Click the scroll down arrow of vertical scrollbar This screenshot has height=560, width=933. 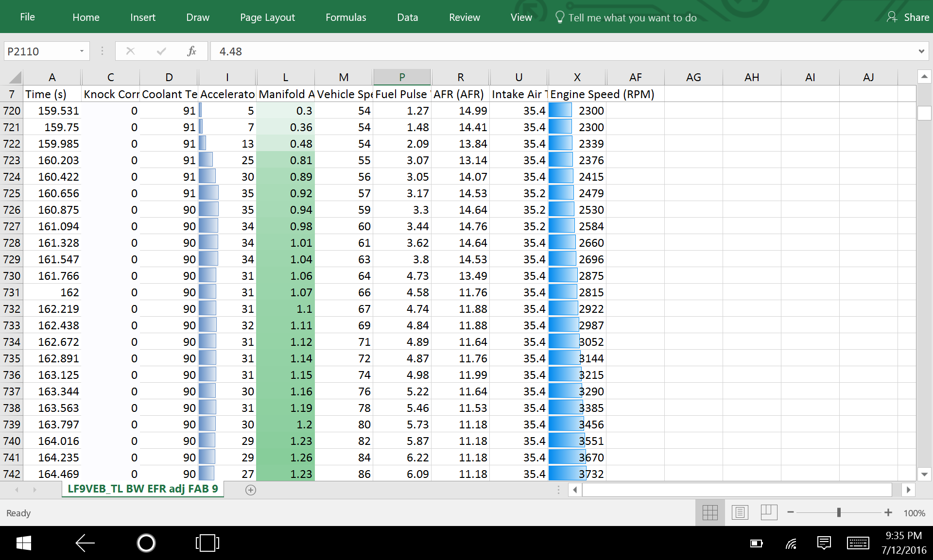924,474
